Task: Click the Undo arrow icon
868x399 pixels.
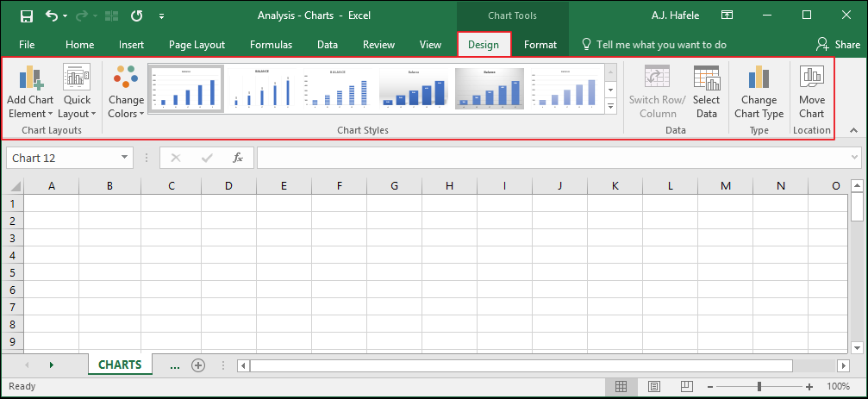Action: point(52,16)
